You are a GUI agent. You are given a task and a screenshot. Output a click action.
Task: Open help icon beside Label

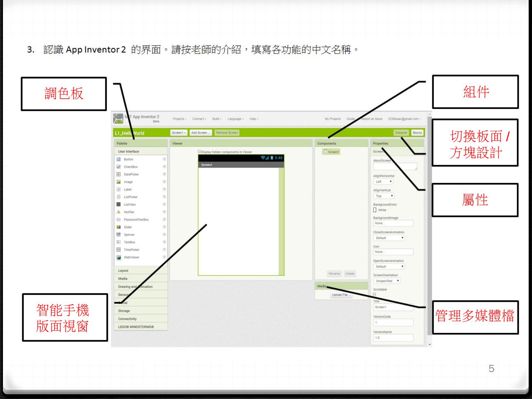point(164,189)
